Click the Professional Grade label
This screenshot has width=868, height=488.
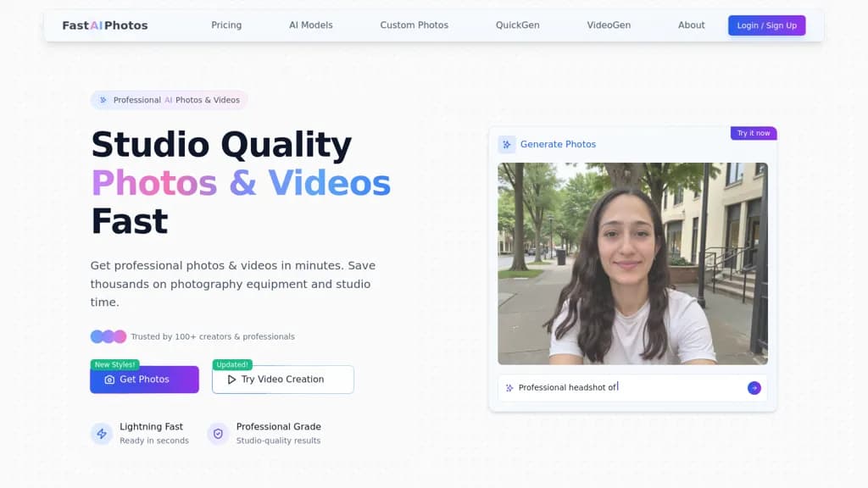[278, 427]
